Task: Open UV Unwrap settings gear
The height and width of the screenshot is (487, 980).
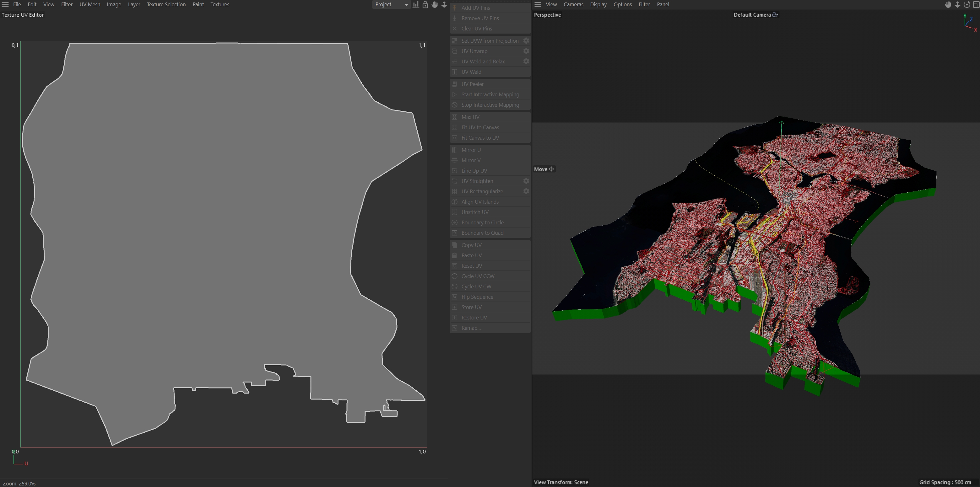Action: [x=526, y=51]
